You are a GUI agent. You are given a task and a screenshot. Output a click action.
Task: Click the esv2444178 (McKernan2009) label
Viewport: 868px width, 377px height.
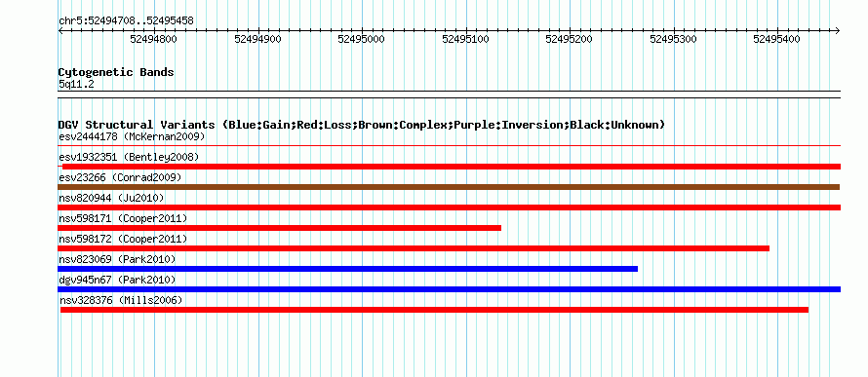pos(132,136)
